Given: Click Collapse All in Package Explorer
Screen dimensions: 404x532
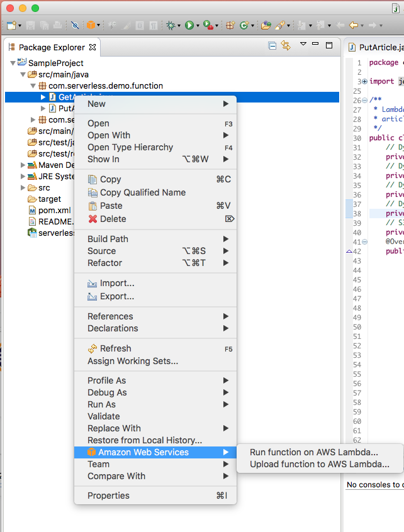Looking at the screenshot, I should (x=272, y=45).
